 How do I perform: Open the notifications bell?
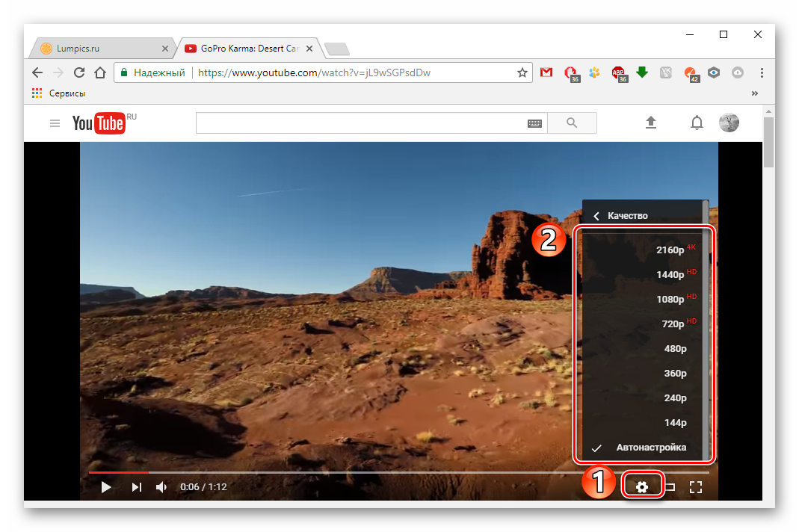[x=697, y=123]
